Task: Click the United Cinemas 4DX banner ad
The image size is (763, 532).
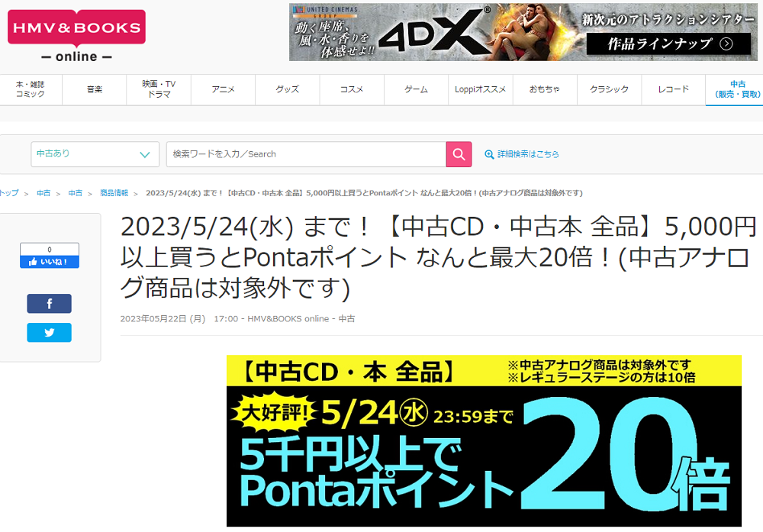Action: pos(523,32)
